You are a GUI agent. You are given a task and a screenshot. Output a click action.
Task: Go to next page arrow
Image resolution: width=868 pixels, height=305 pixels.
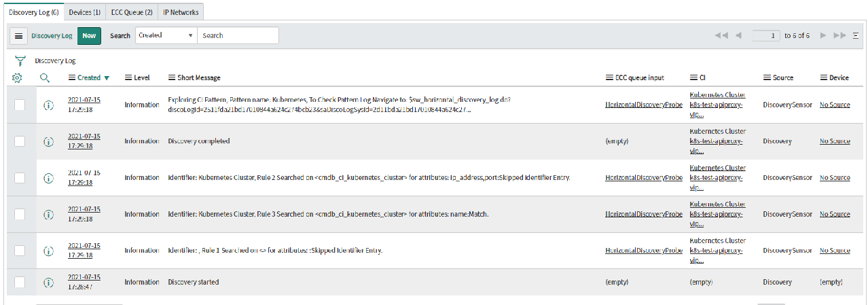(822, 35)
